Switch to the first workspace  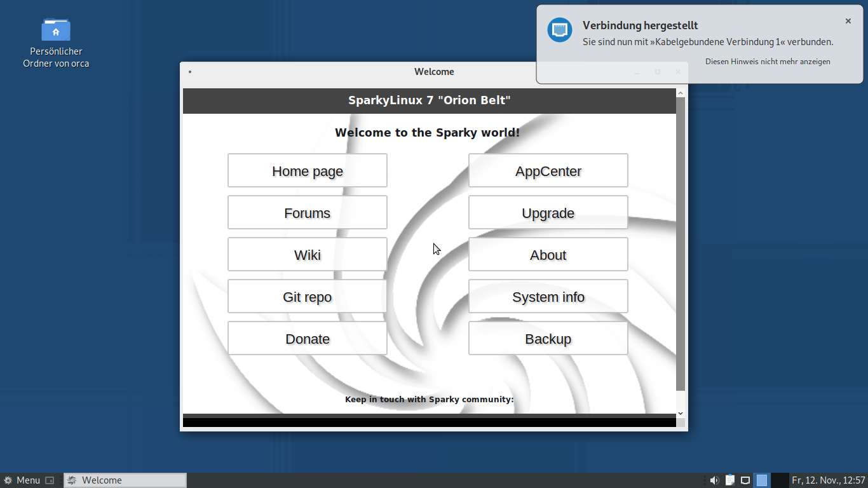762,480
